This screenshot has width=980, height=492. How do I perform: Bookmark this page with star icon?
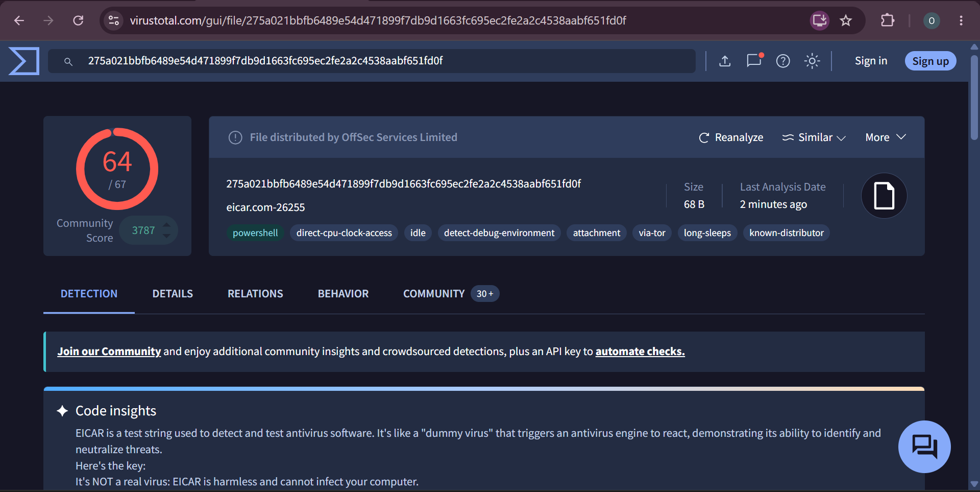846,20
